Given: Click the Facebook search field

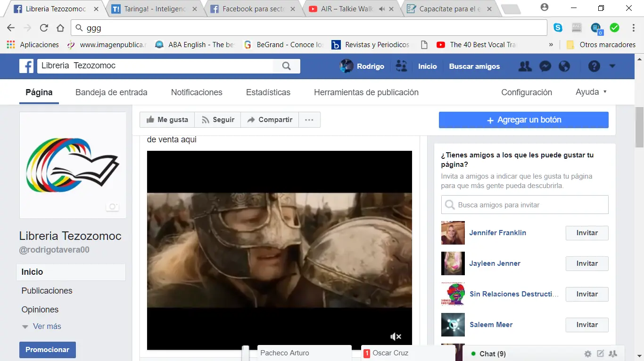Looking at the screenshot, I should [156, 66].
